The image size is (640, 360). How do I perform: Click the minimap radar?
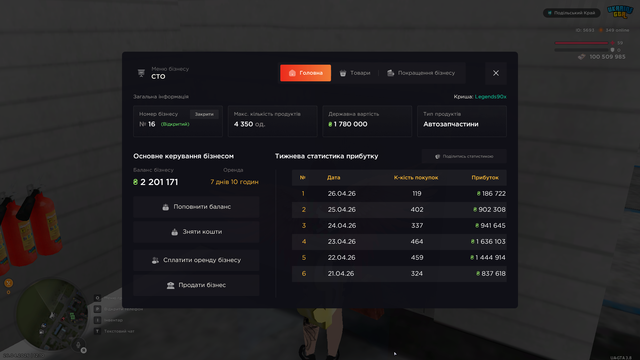point(52,315)
